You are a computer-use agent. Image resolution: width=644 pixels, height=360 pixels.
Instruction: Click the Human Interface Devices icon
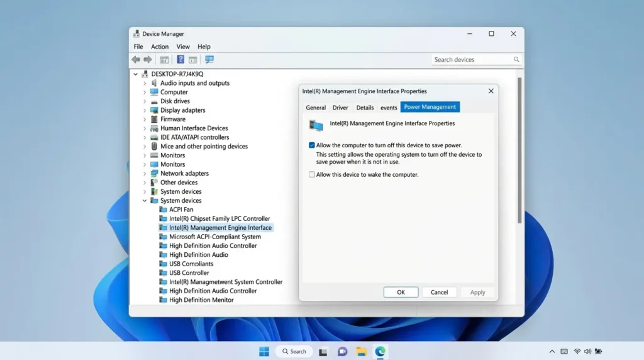[154, 128]
